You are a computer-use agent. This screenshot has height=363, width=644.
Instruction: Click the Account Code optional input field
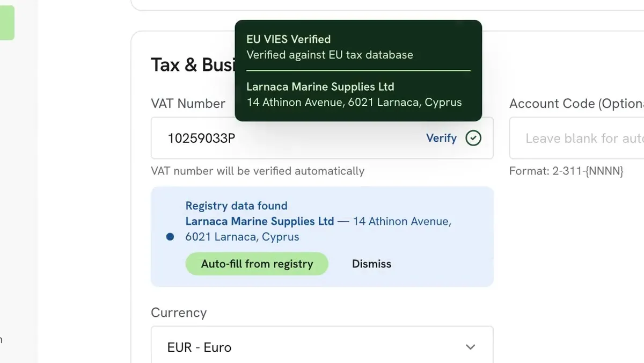[576, 138]
